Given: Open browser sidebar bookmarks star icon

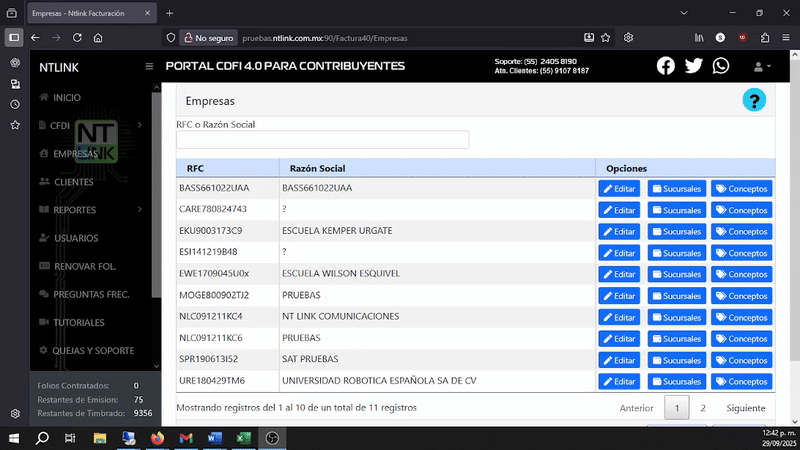Looking at the screenshot, I should tap(15, 124).
